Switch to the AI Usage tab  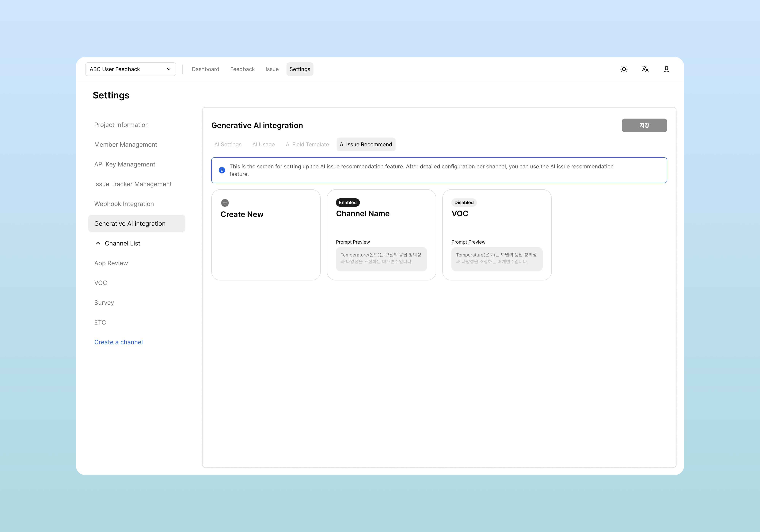(x=264, y=145)
